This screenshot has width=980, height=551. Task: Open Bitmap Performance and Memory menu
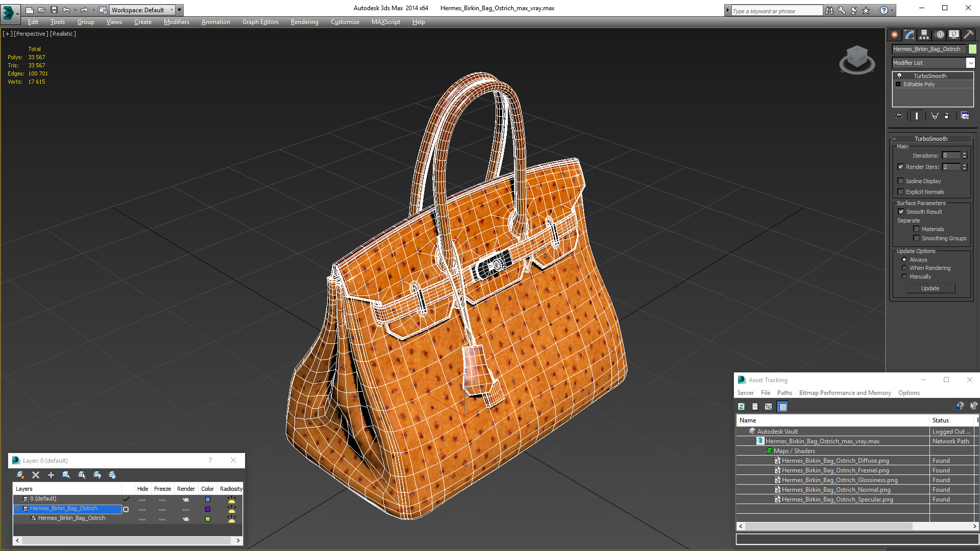pyautogui.click(x=845, y=393)
